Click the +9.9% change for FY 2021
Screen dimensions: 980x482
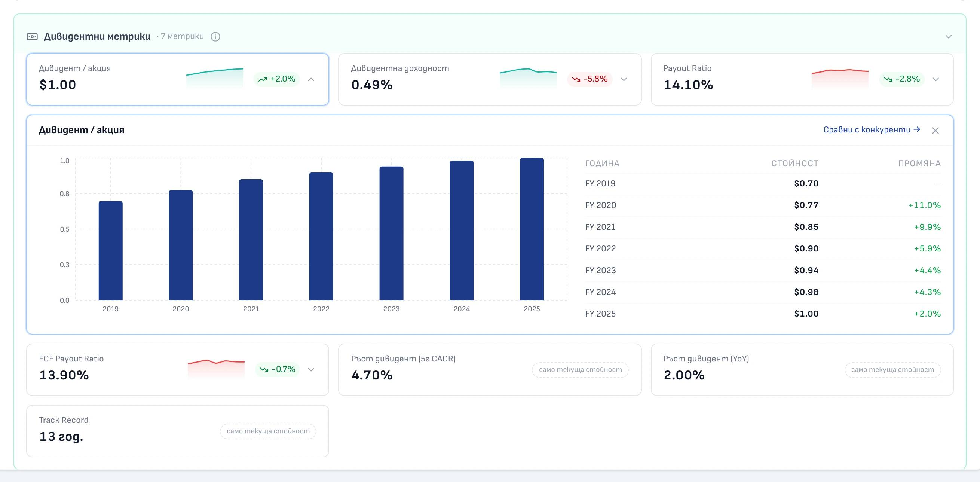tap(927, 227)
